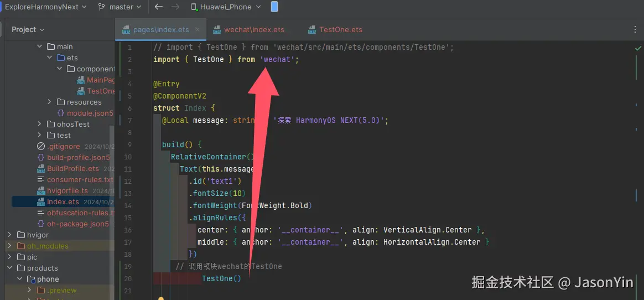The width and height of the screenshot is (644, 300).
Task: Open the ExploreHarmonyNext project dropdown
Action: (x=45, y=7)
